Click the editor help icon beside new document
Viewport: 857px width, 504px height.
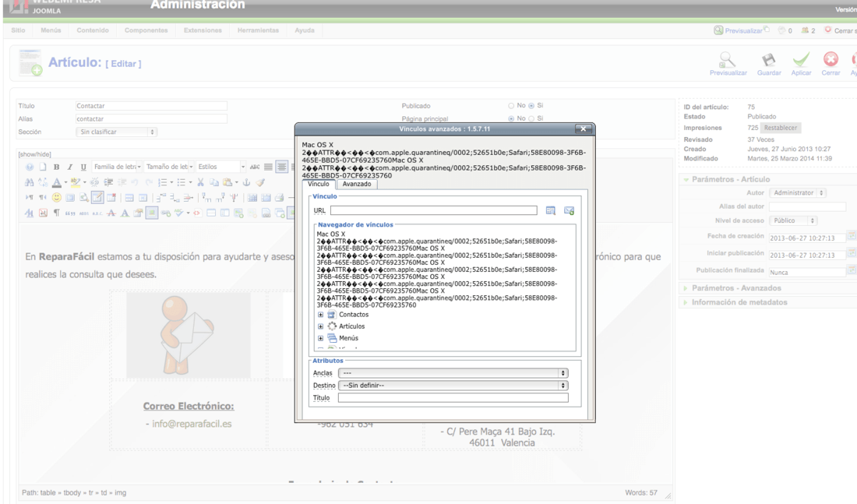(x=30, y=167)
